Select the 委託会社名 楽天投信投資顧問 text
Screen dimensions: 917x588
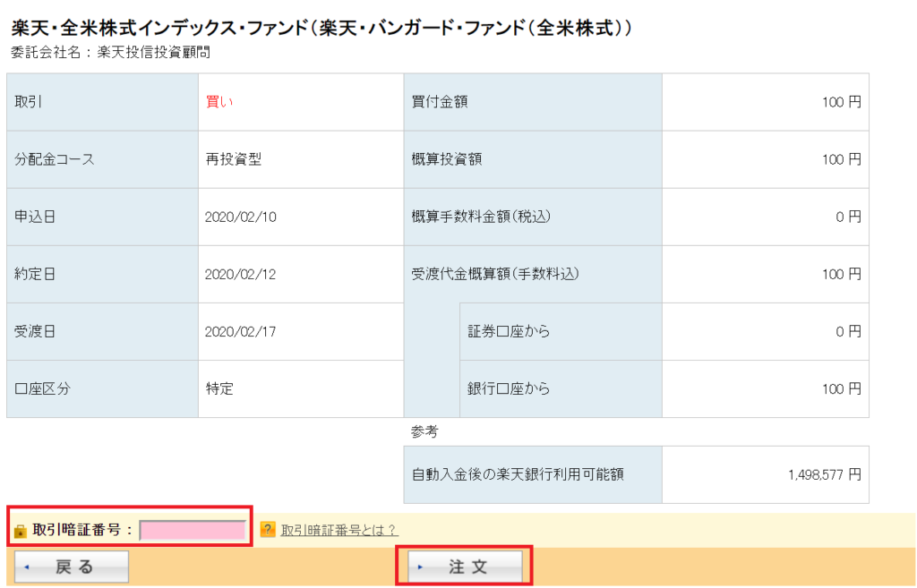click(110, 53)
